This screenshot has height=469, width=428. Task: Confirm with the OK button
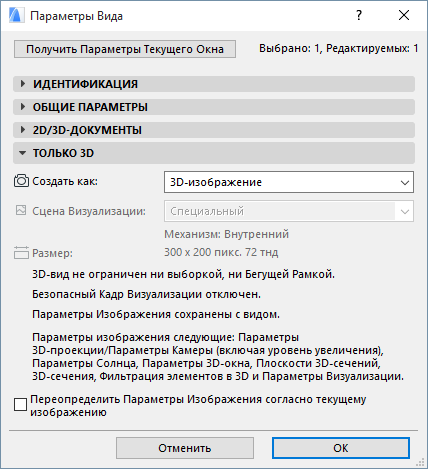coord(341,448)
